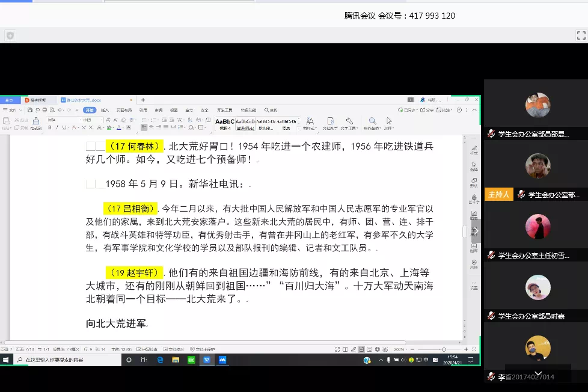588x392 pixels.
Task: Click the zoom slider in the status bar
Action: [444, 349]
